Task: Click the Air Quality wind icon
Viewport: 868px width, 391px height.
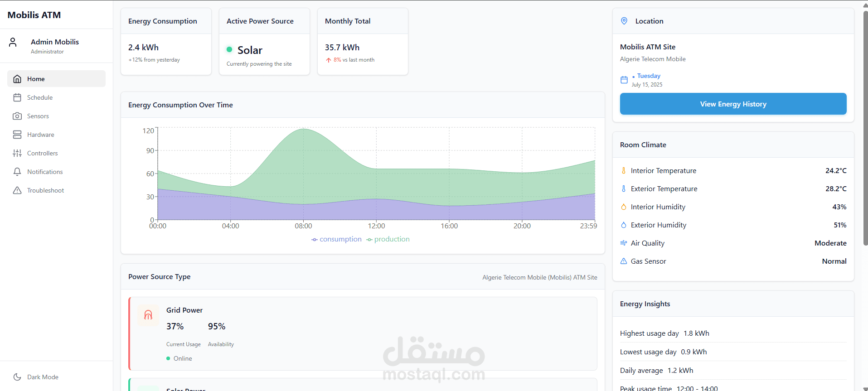Action: coord(624,243)
